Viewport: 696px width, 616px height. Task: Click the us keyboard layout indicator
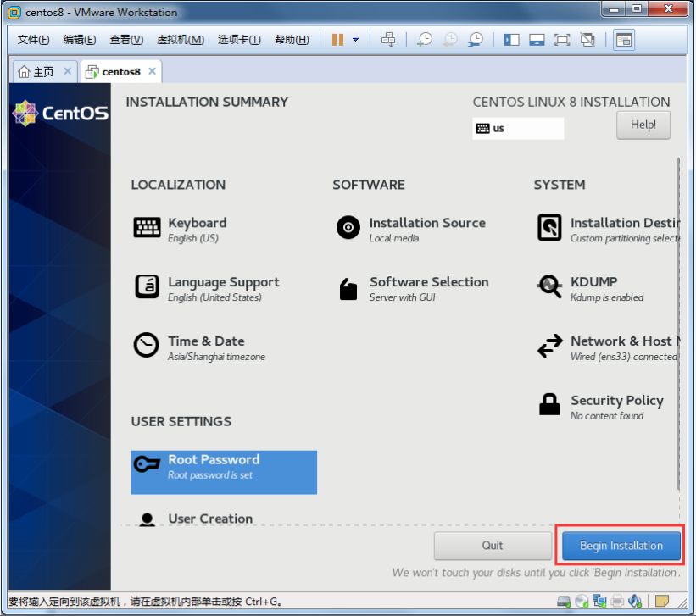click(x=518, y=128)
